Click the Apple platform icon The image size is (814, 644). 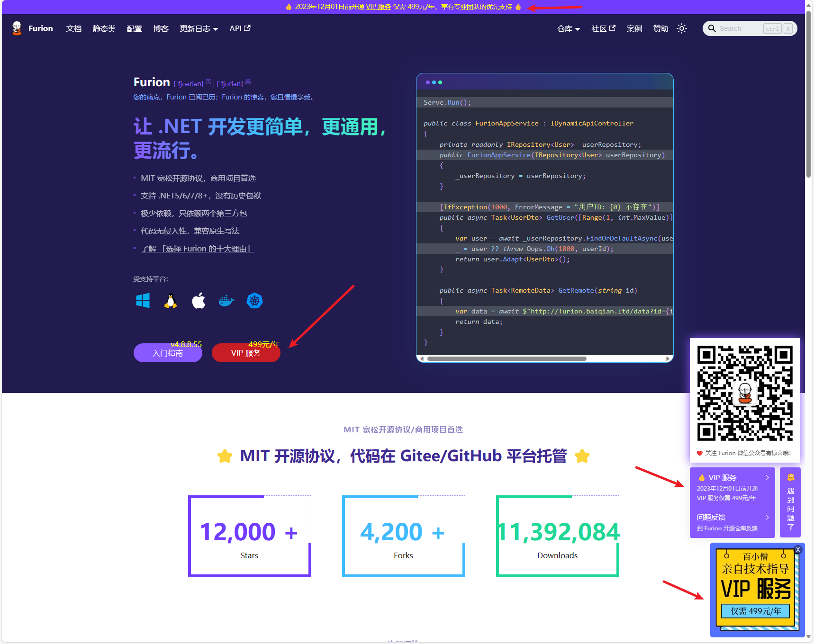(x=199, y=301)
